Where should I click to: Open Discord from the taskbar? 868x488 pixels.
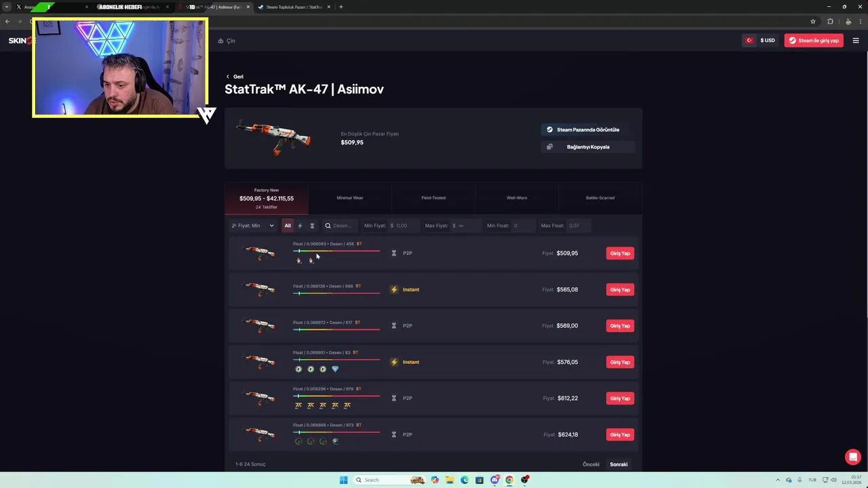[494, 480]
